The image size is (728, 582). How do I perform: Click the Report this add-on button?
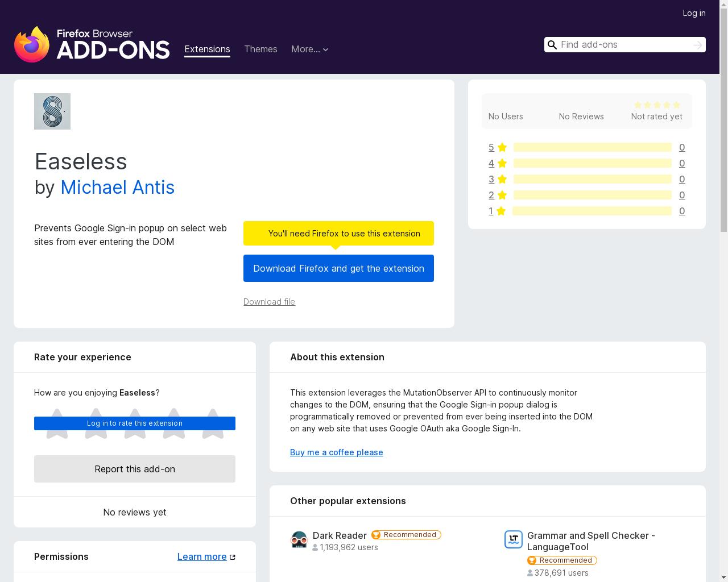click(x=135, y=469)
